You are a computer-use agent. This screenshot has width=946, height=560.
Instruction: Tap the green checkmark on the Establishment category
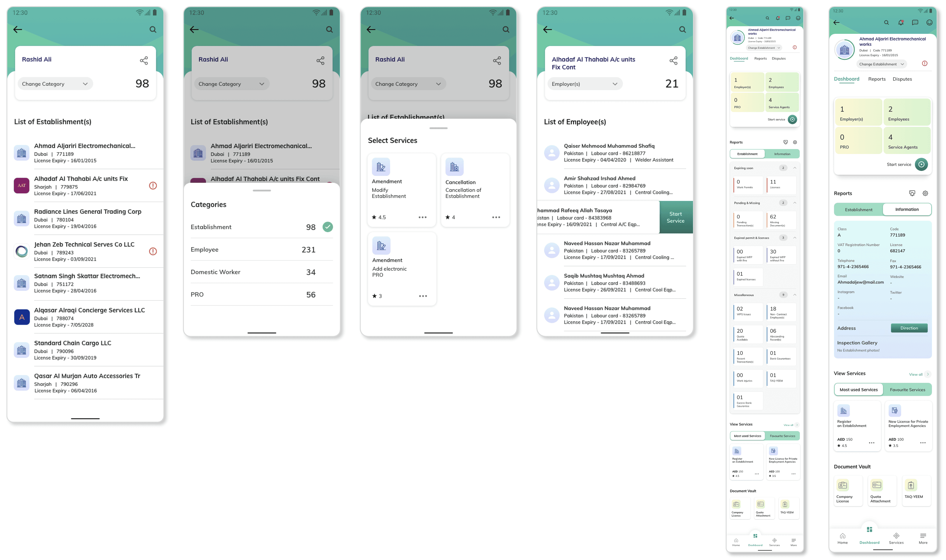coord(328,227)
